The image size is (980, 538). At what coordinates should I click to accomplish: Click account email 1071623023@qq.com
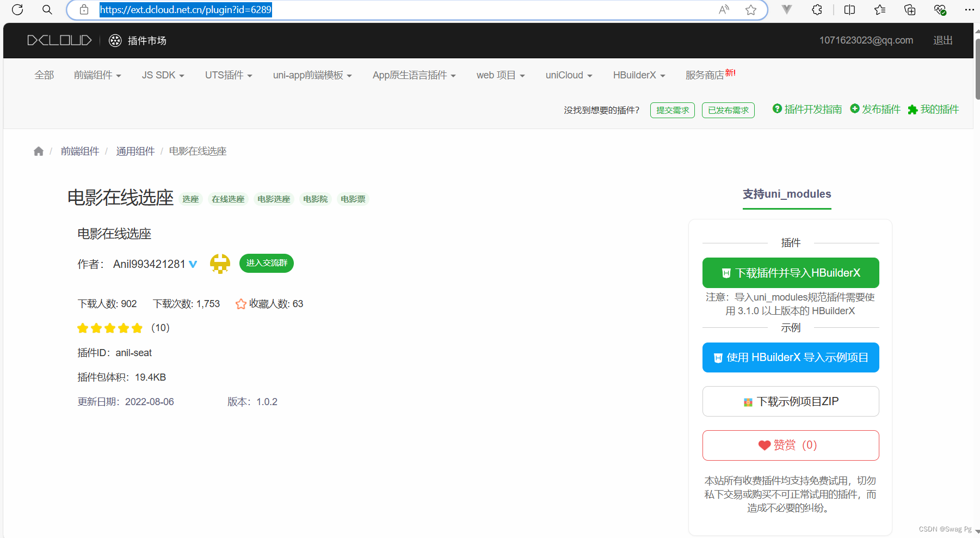[866, 40]
